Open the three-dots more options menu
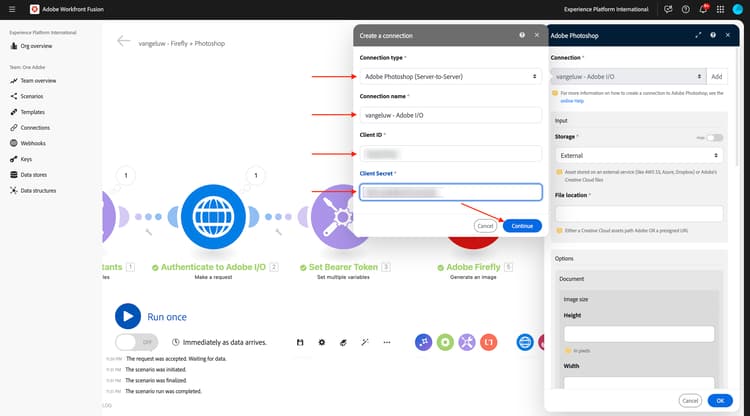 point(386,342)
